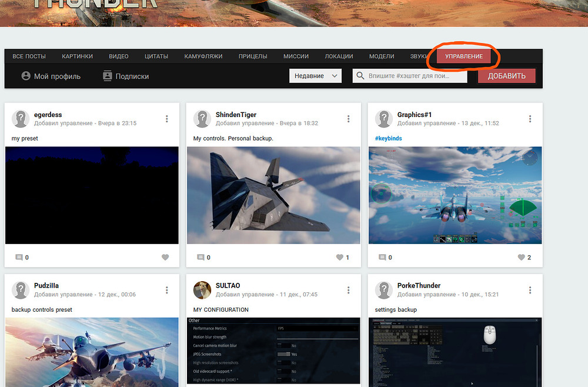The height and width of the screenshot is (387, 588).
Task: Open ShindenTiger's stealth aircraft thumbnail
Action: 273,195
